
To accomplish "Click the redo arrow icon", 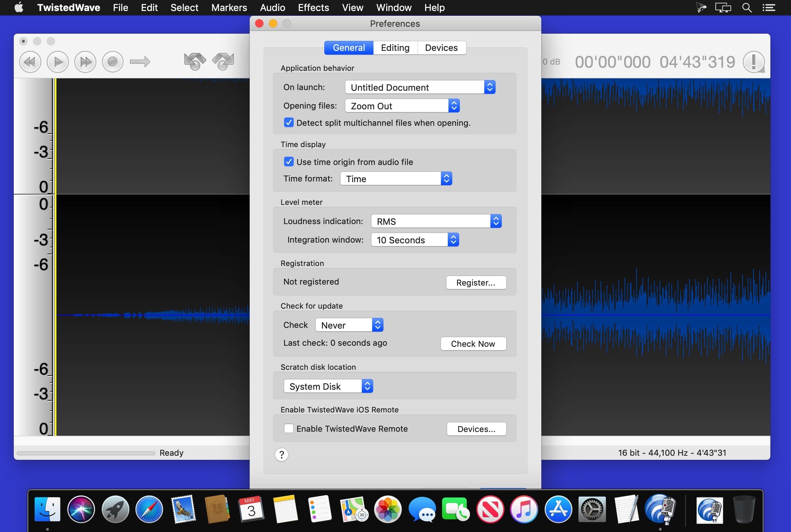I will click(x=223, y=62).
